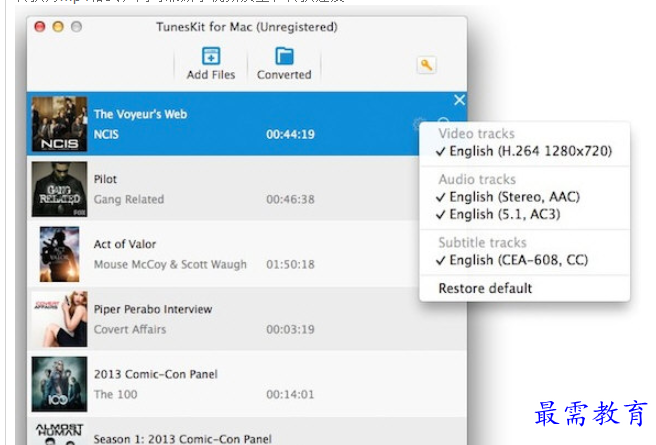Select the Almost Human poster thumbnail
656x445 pixels.
[x=59, y=434]
